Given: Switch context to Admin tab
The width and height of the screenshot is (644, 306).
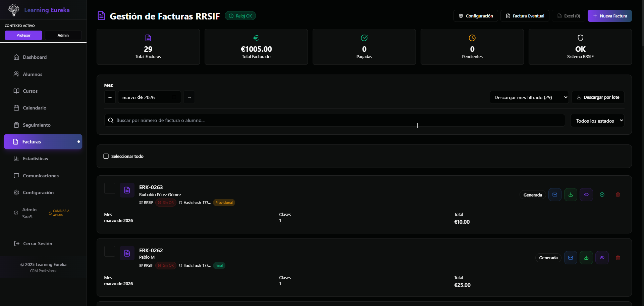Looking at the screenshot, I should click(x=63, y=35).
